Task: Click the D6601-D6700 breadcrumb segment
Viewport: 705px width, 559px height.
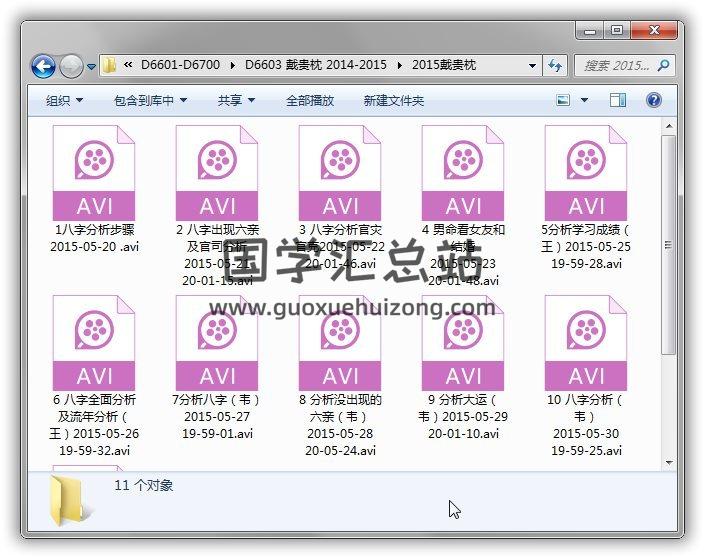Action: [x=179, y=66]
